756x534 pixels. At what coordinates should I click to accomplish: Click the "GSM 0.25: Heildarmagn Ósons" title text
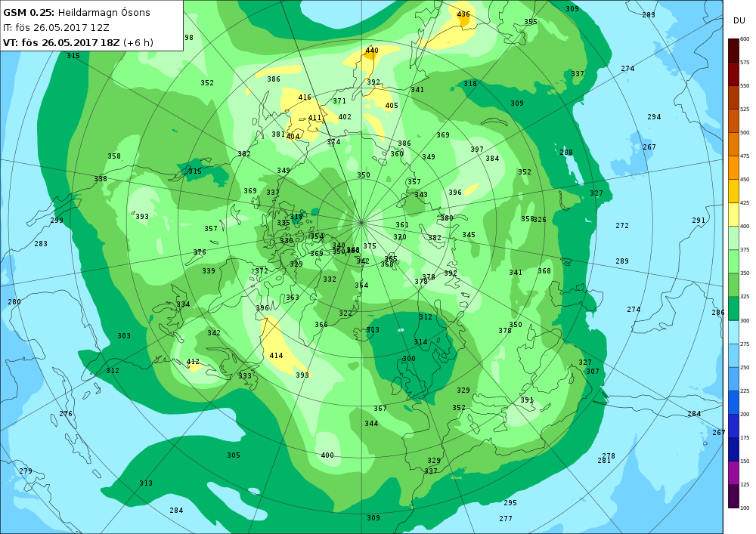(76, 13)
